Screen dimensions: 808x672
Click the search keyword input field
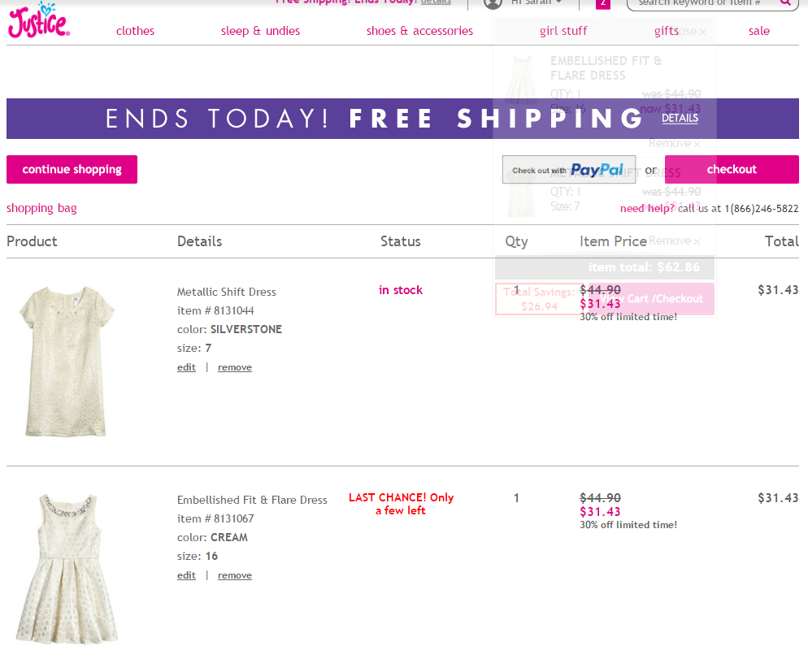click(701, 3)
